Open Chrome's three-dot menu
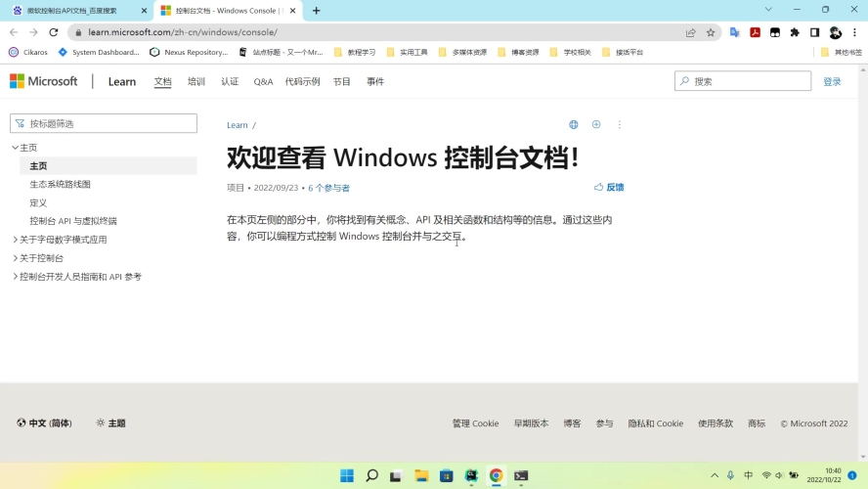 point(854,32)
